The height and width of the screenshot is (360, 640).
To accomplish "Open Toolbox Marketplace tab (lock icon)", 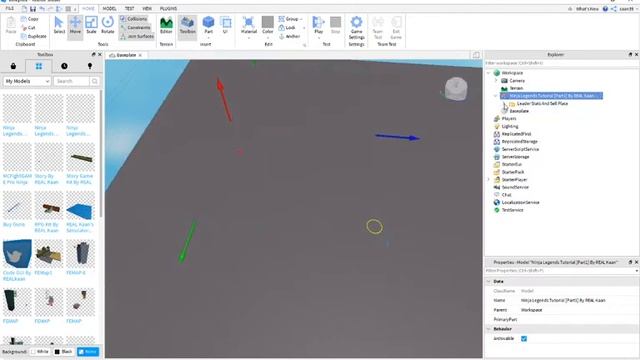I will click(13, 66).
